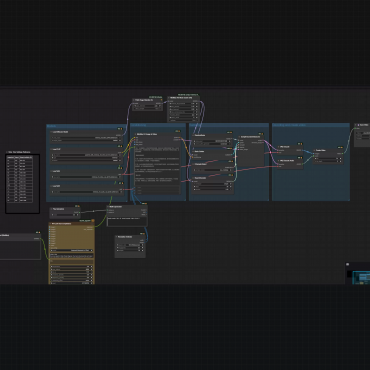The height and width of the screenshot is (370, 370).
Task: Collapse the VAE Decode Audio node dot
Action: coord(279,161)
